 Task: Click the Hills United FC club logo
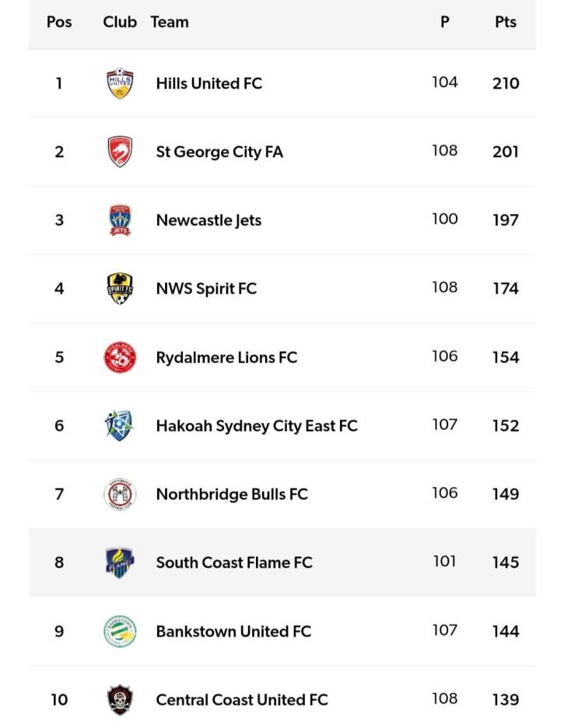coord(120,83)
